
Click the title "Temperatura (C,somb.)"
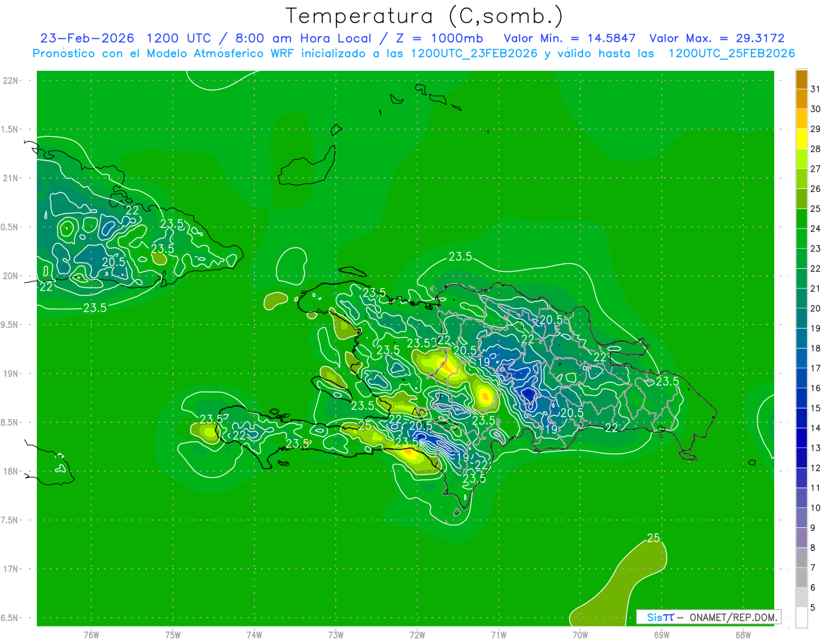click(425, 16)
